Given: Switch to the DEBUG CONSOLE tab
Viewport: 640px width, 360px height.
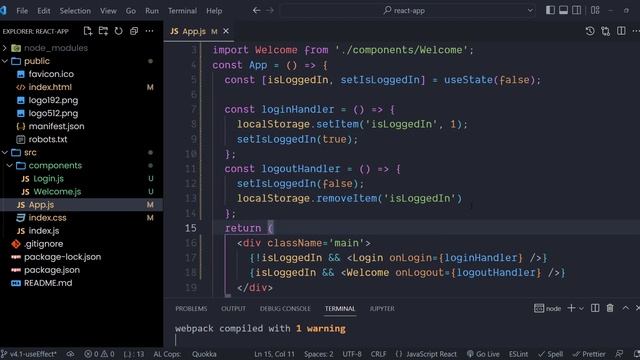Looking at the screenshot, I should click(285, 309).
